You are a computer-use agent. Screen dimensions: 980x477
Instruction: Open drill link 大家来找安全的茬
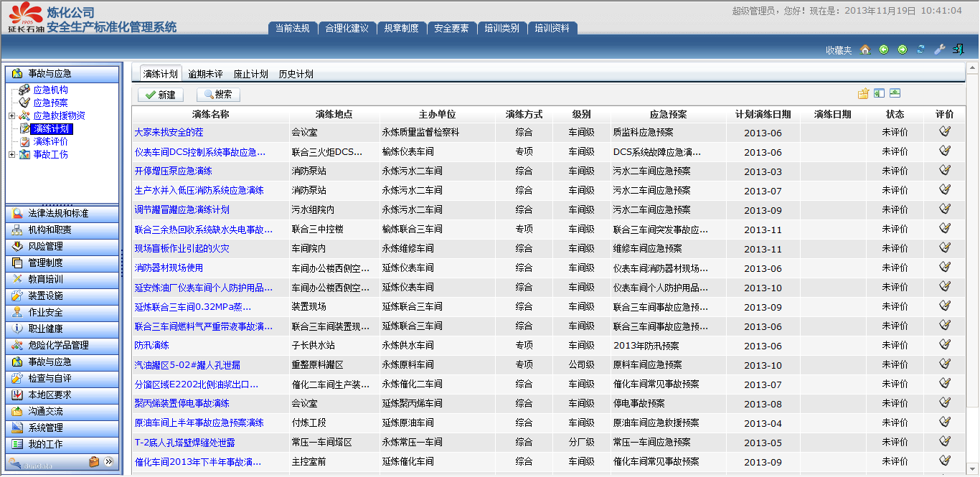(x=169, y=132)
